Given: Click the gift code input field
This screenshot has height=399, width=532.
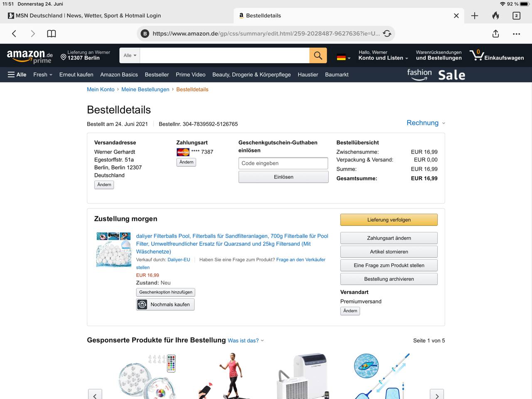Looking at the screenshot, I should [x=283, y=163].
